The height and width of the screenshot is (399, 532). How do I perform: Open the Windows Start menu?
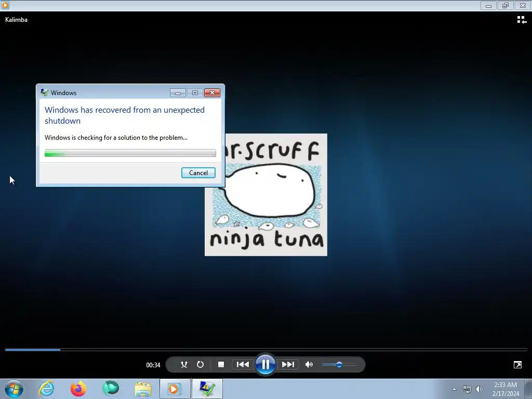click(x=14, y=389)
